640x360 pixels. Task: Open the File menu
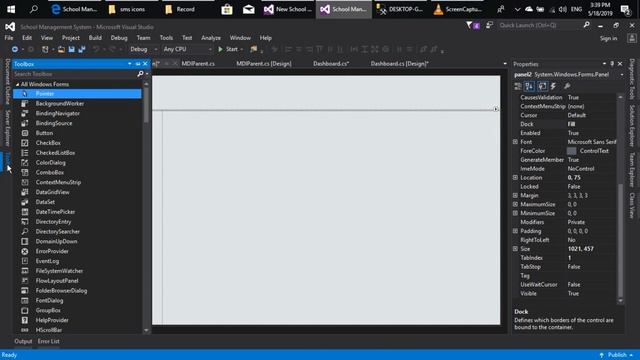[x=9, y=38]
